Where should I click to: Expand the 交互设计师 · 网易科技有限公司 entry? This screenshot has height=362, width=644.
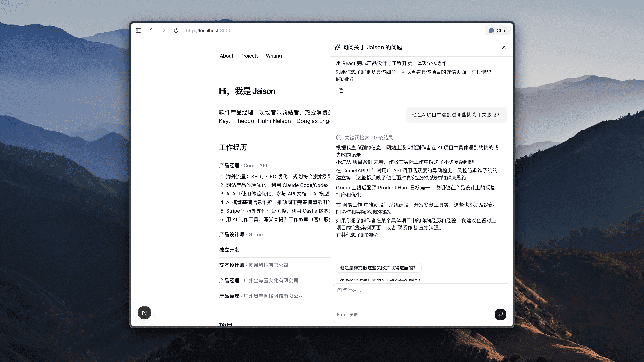(274, 265)
